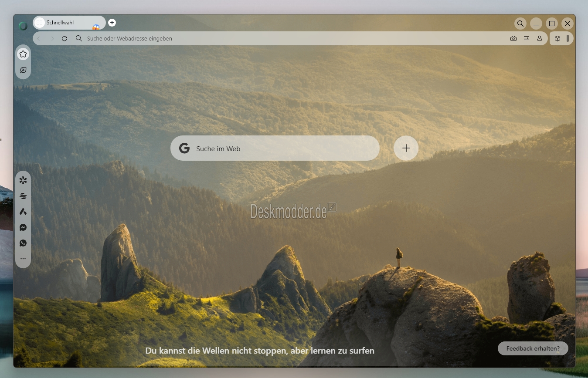This screenshot has height=378, width=588.
Task: Click the address bar 'Suche oder Webadresse eingeben'
Action: (289, 38)
